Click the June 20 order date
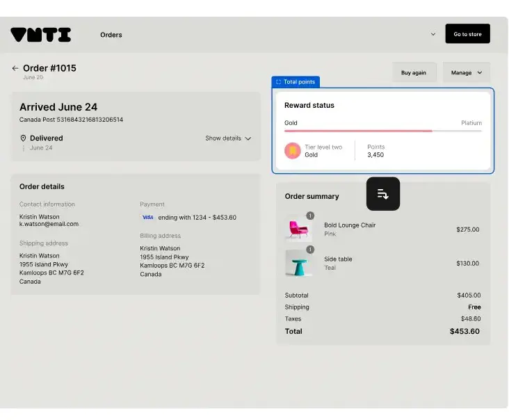The image size is (509, 420). click(33, 77)
